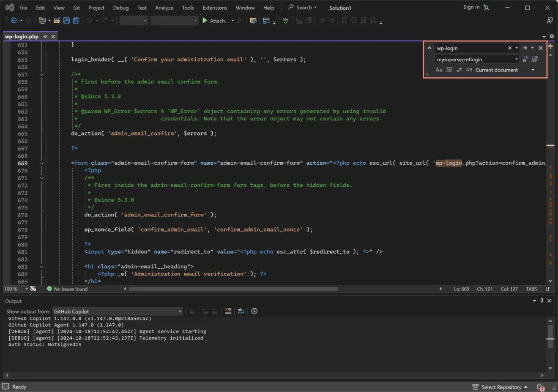Click the Attach... button label
558x392 pixels.
click(x=219, y=21)
